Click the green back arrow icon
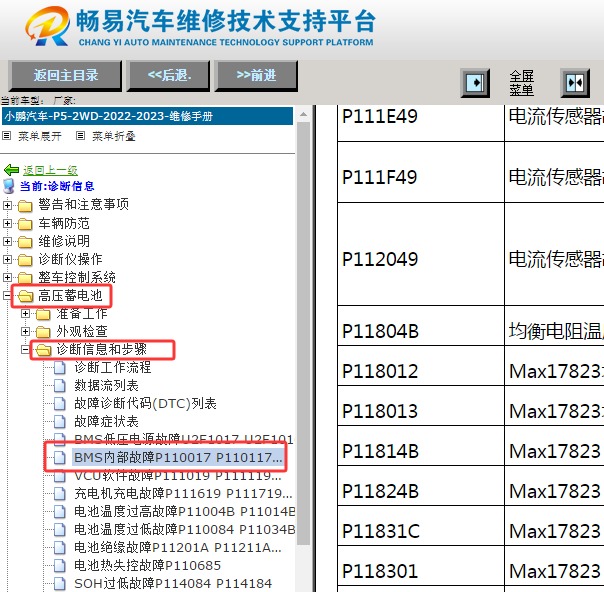Screen dimensions: 604x592 coord(11,169)
